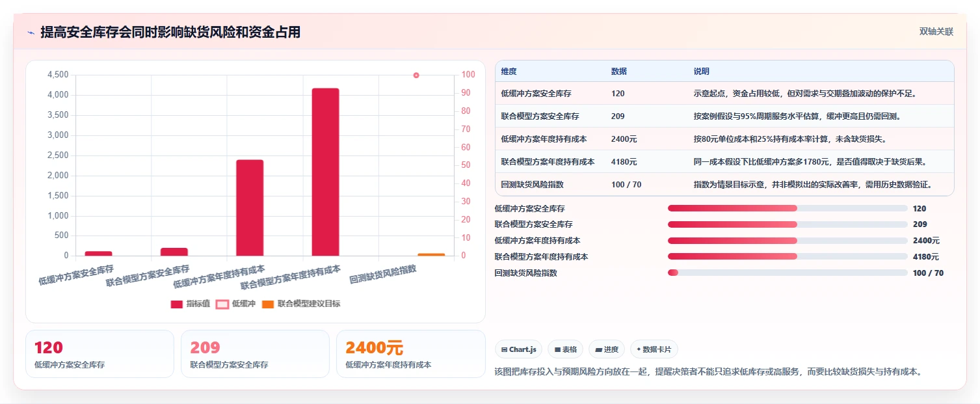
Task: Toggle the 联合模型建议目标 legend item
Action: coord(301,304)
